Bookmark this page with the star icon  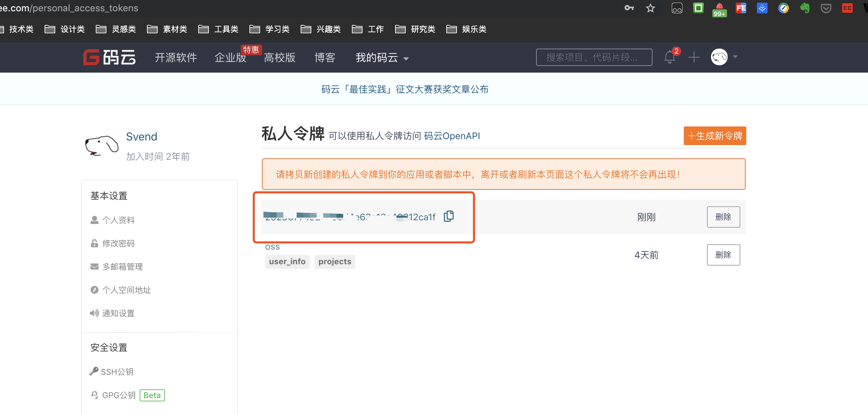click(x=650, y=8)
